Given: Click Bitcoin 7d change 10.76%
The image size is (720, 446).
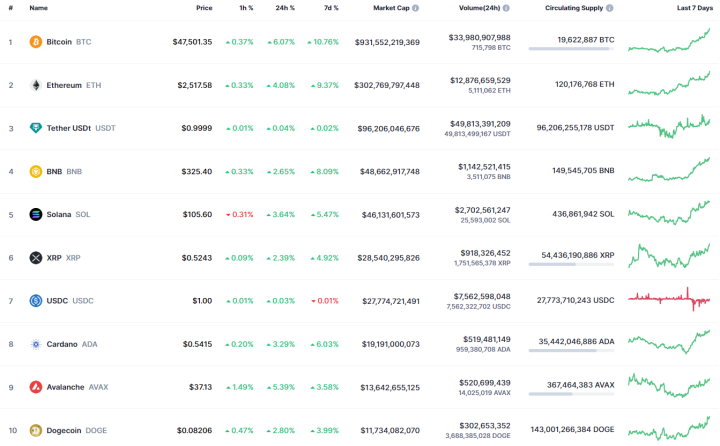Looking at the screenshot, I should pyautogui.click(x=323, y=42).
